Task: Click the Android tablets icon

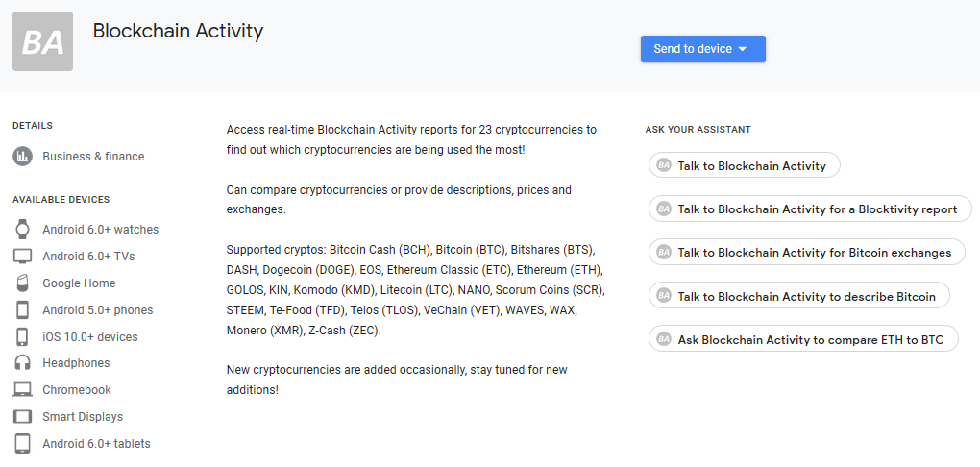Action: tap(22, 444)
